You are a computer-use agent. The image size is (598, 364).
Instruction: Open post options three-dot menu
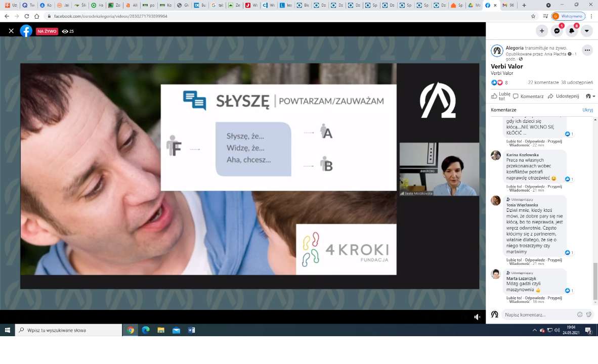(x=587, y=50)
